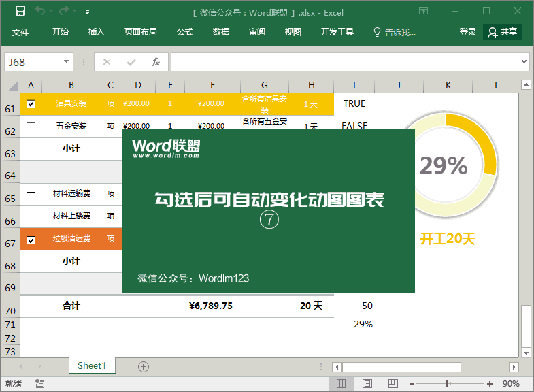Open the ribbon display options icon
Viewport: 534px width, 392px height.
click(423, 12)
